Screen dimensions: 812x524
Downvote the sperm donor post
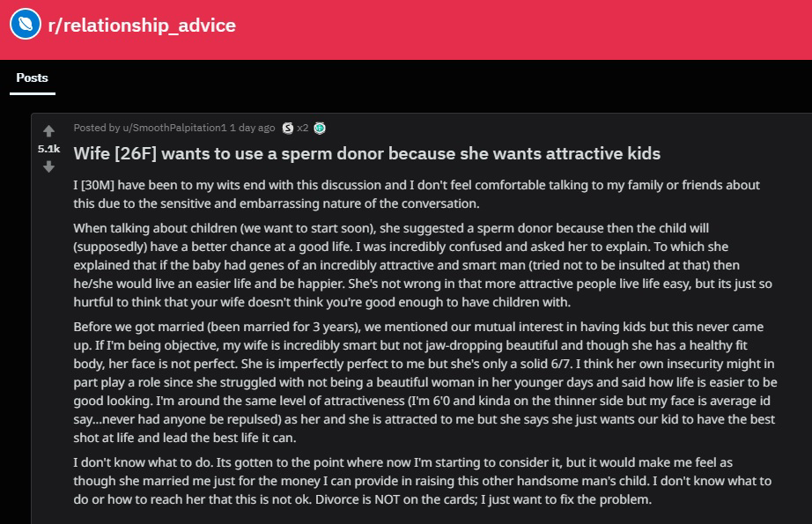coord(48,166)
